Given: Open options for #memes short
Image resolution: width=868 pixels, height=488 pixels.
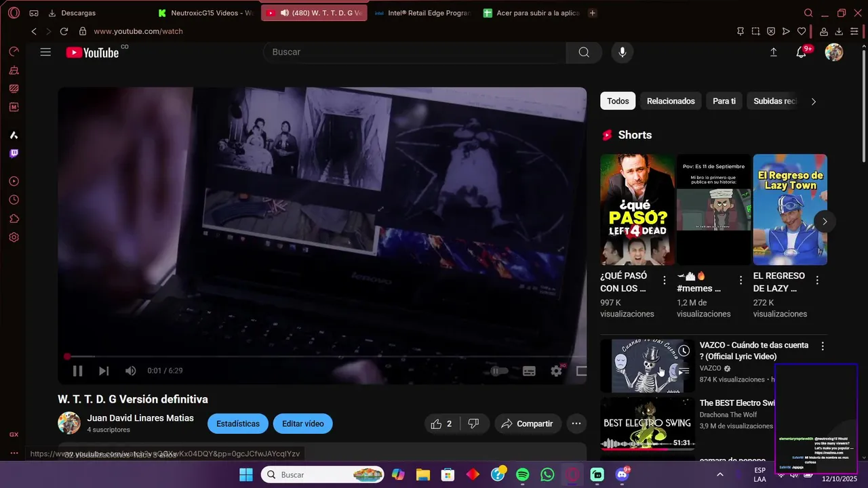Looking at the screenshot, I should pyautogui.click(x=741, y=280).
